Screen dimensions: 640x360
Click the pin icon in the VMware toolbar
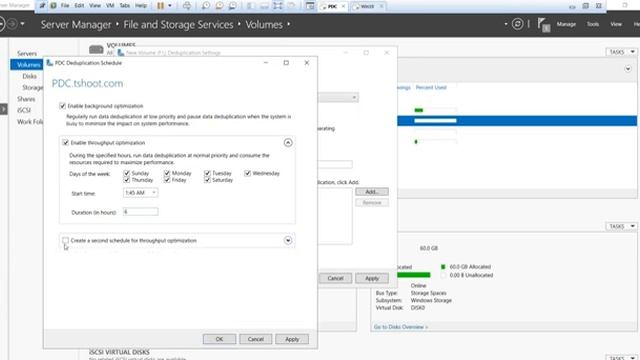coord(42,6)
